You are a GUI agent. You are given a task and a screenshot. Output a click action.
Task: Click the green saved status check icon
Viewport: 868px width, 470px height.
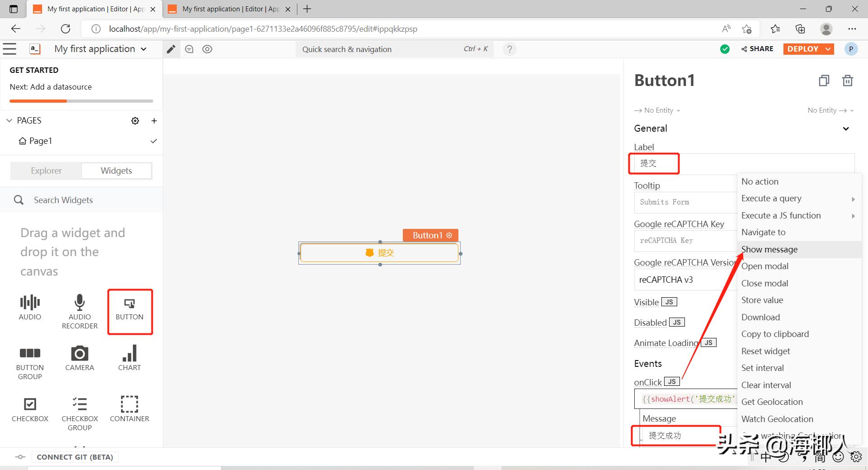pyautogui.click(x=725, y=49)
